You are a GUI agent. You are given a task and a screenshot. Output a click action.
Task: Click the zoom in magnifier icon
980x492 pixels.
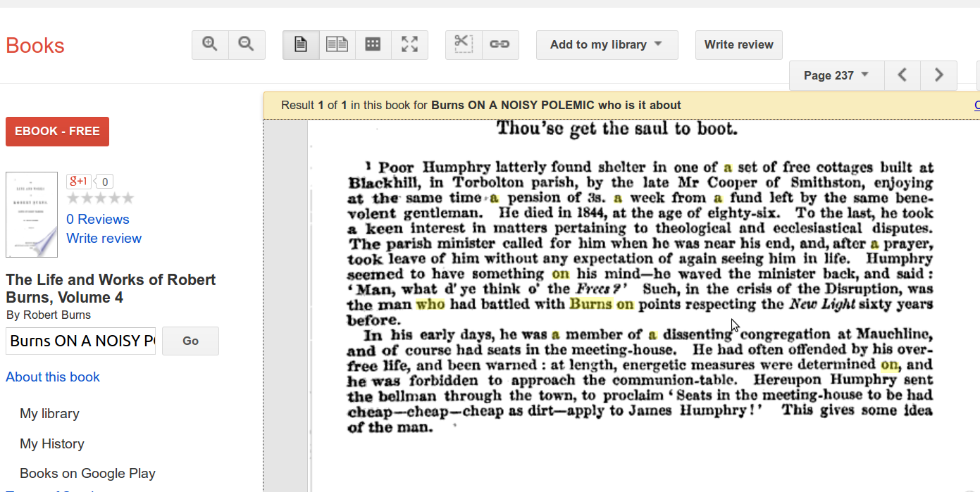[x=210, y=44]
